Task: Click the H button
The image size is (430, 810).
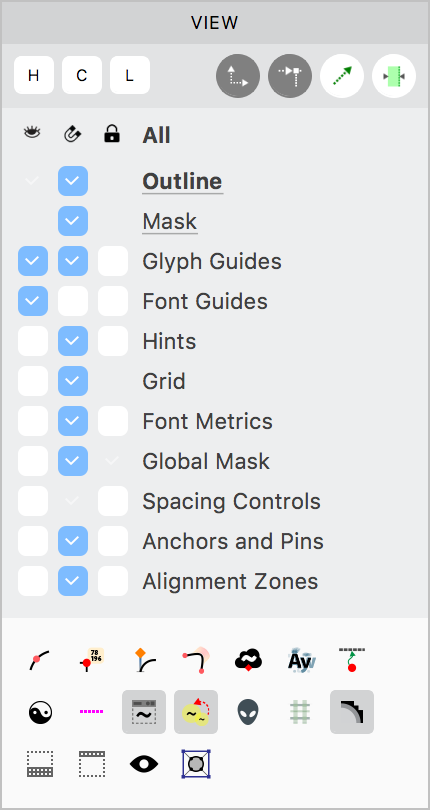Action: point(34,75)
